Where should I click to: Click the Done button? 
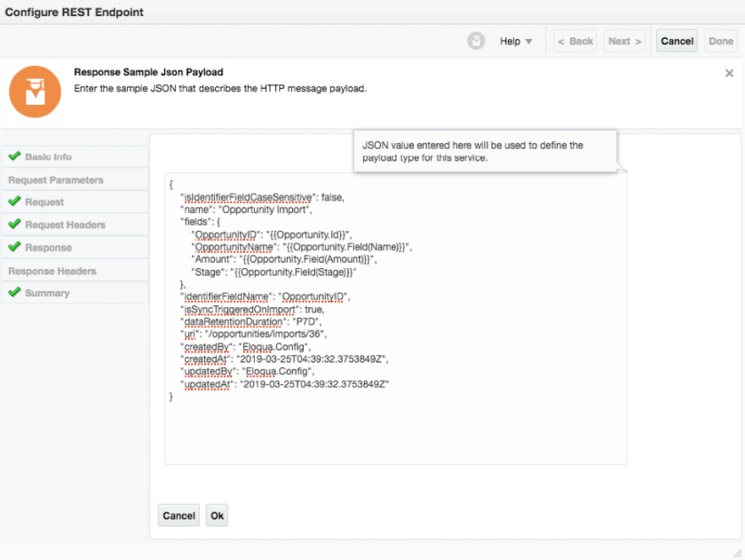pyautogui.click(x=720, y=41)
